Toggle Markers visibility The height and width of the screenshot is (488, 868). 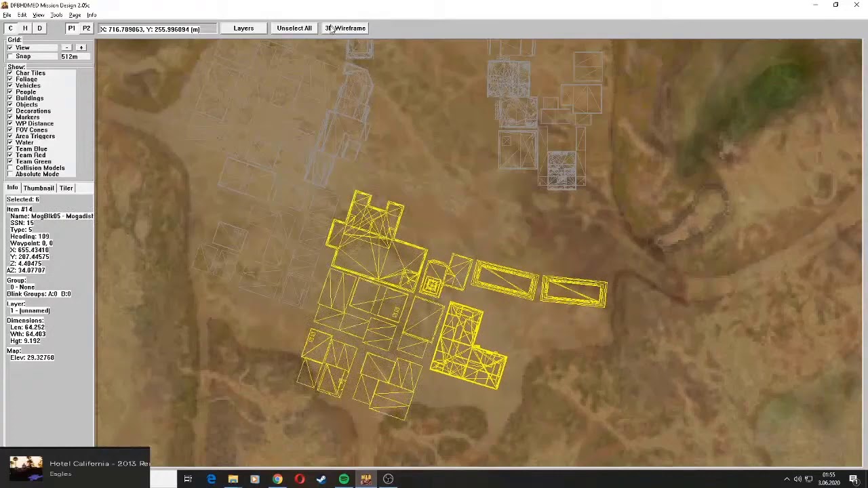tap(10, 117)
